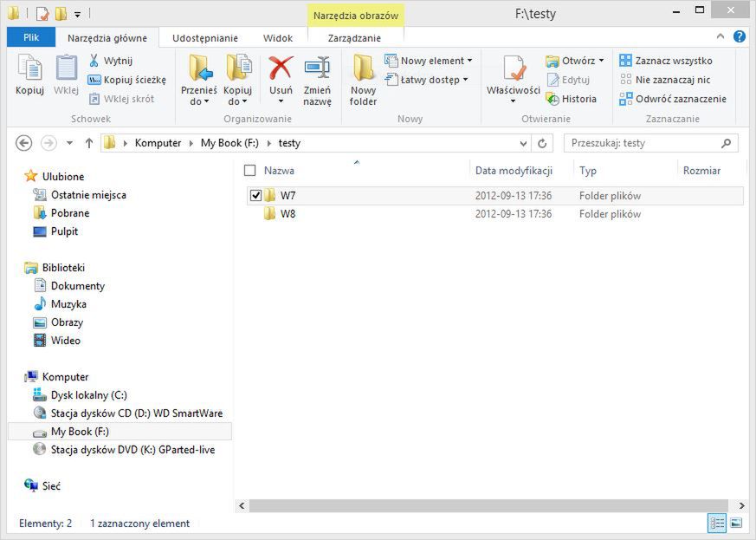Expand the Kopiuj do dropdown arrow

point(244,101)
